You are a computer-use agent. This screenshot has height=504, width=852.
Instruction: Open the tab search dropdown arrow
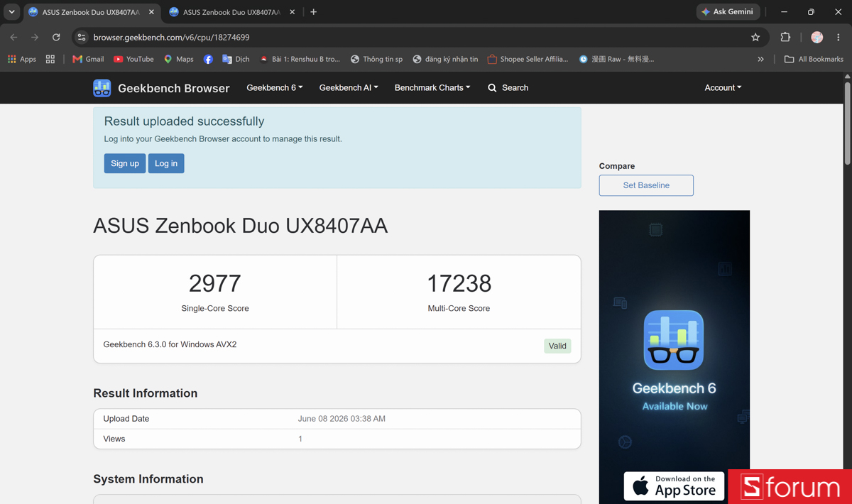pos(11,12)
